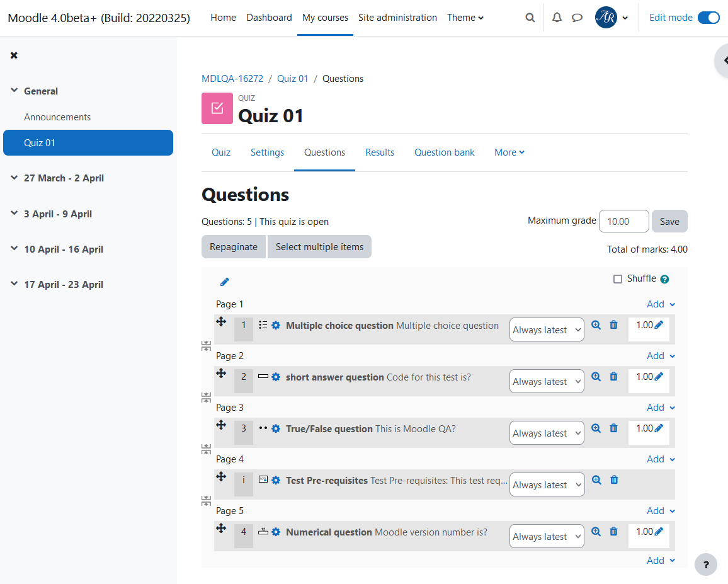This screenshot has height=584, width=728.
Task: Click move handle for True/False question
Action: (221, 425)
